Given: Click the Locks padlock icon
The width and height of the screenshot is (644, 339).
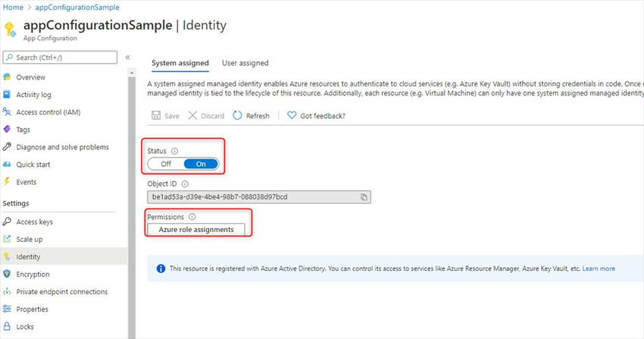Looking at the screenshot, I should coord(7,326).
